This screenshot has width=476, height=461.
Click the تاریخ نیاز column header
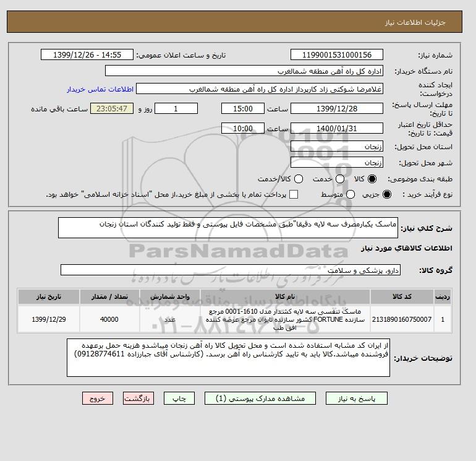tap(49, 296)
